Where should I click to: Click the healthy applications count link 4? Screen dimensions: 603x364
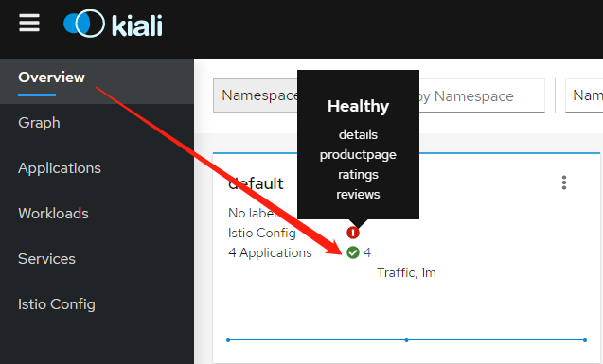point(367,252)
